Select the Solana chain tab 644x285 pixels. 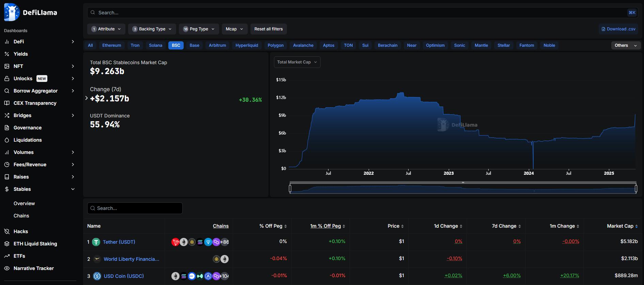(155, 45)
